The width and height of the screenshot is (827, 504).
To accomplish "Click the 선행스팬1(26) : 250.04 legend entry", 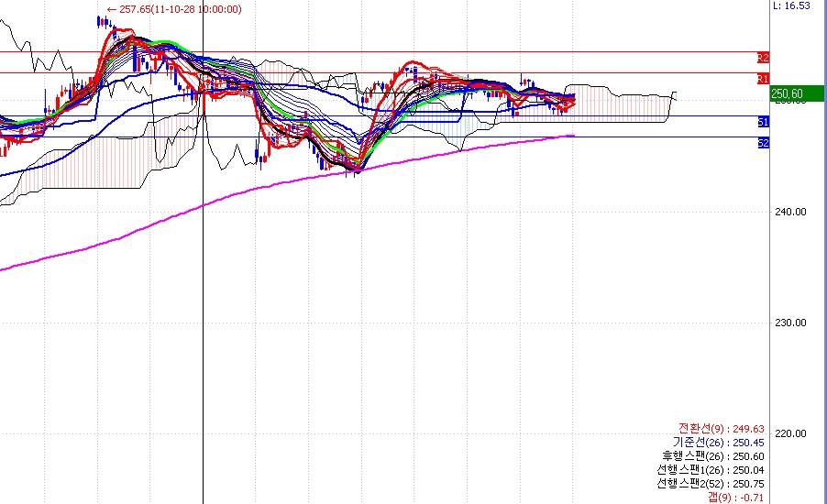I will (x=711, y=470).
